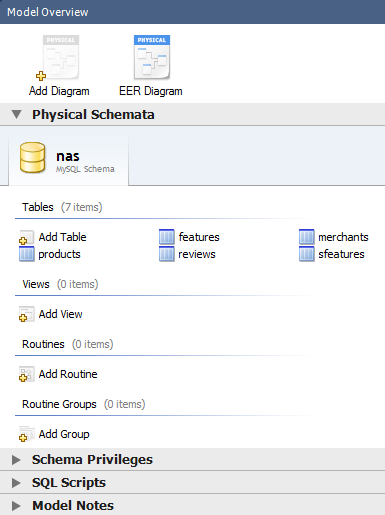Click the SQL Scripts header title
Viewport: 385px width, 515px height.
click(69, 483)
